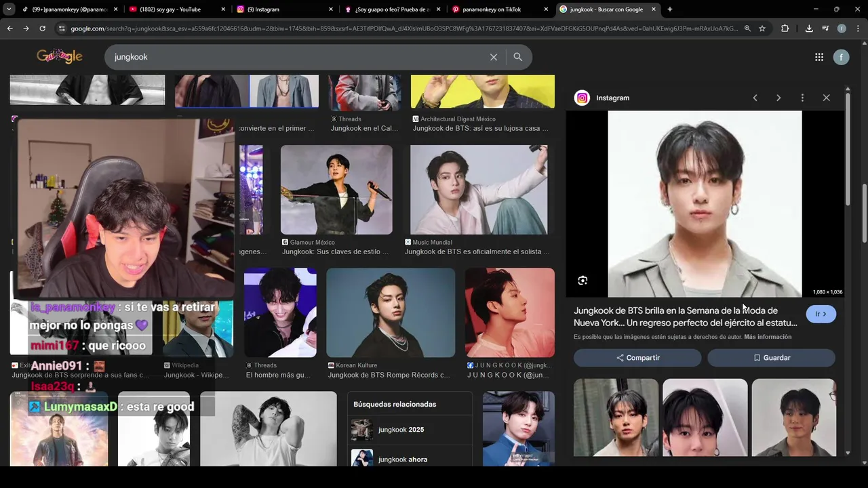Image resolution: width=868 pixels, height=488 pixels.
Task: Open the J U N G K O O K (@jungk... result
Action: click(x=510, y=312)
